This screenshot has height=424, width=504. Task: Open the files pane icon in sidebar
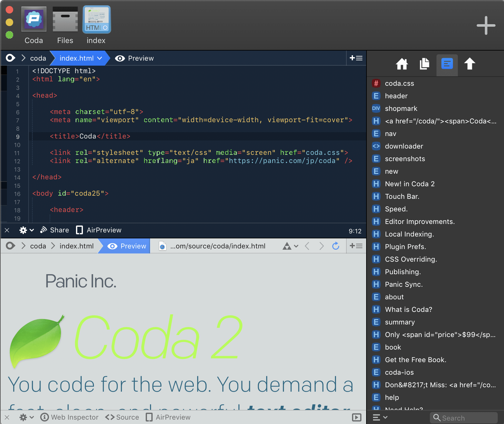tap(424, 64)
